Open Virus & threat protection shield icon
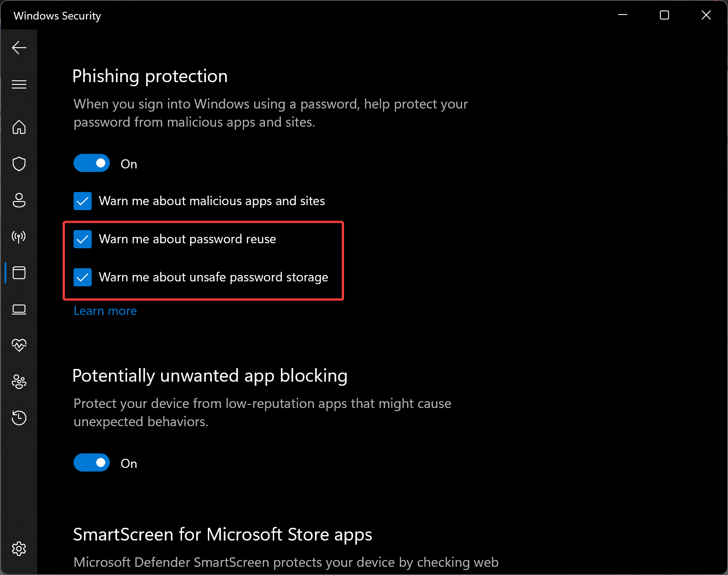 click(19, 164)
